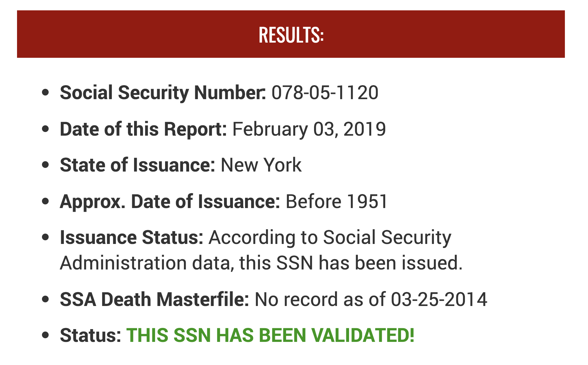Select the New York value
Image resolution: width=588 pixels, height=365 pixels.
261,165
